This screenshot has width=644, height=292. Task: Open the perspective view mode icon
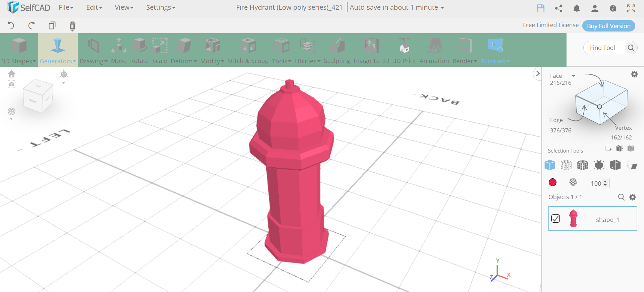pyautogui.click(x=64, y=74)
